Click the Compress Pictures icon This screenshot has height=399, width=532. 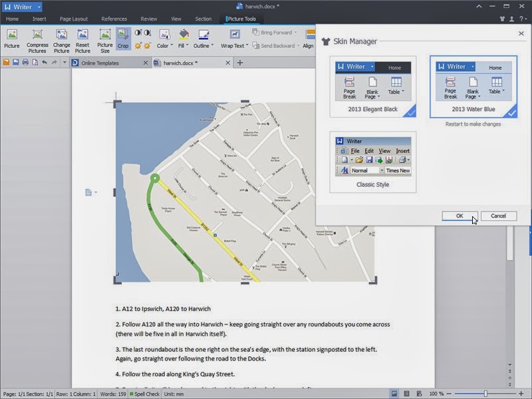pyautogui.click(x=37, y=41)
